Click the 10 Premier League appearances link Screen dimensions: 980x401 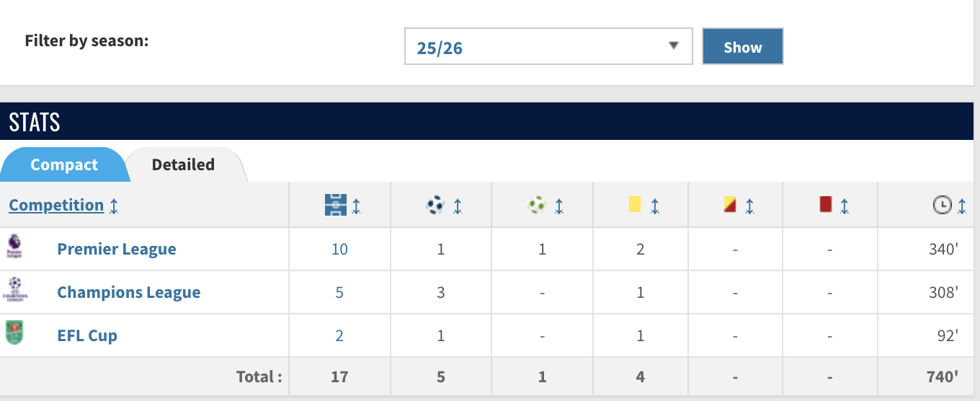point(339,250)
